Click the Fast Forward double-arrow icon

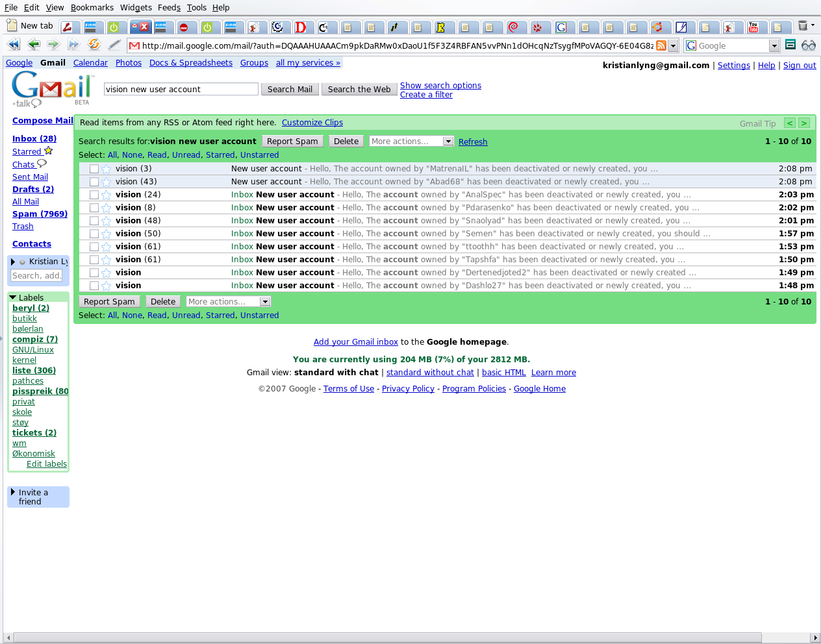[74, 45]
